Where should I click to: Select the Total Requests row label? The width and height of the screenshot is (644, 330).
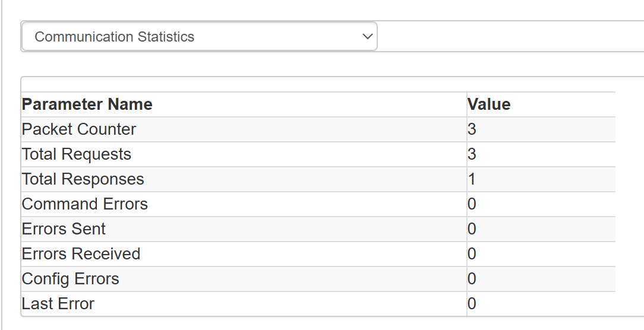[77, 154]
